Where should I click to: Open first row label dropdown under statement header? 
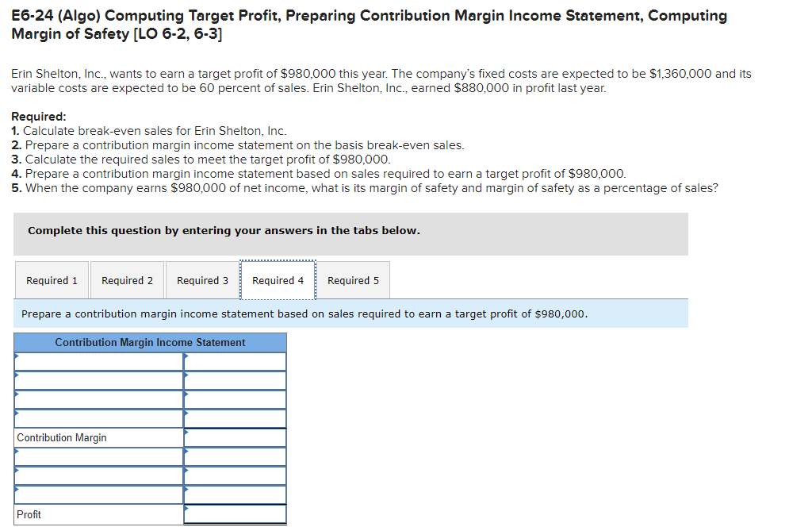point(99,362)
